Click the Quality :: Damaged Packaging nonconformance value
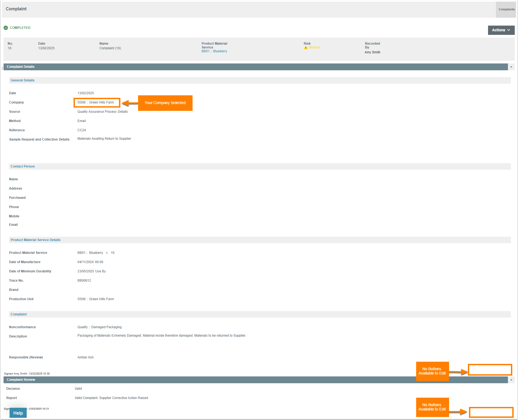This screenshot has width=518, height=420. 99,327
